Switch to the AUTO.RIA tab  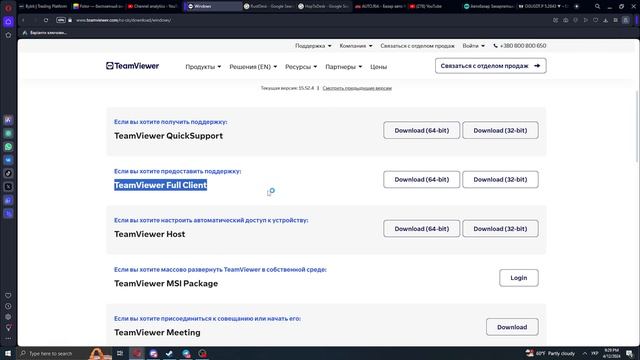coord(380,6)
